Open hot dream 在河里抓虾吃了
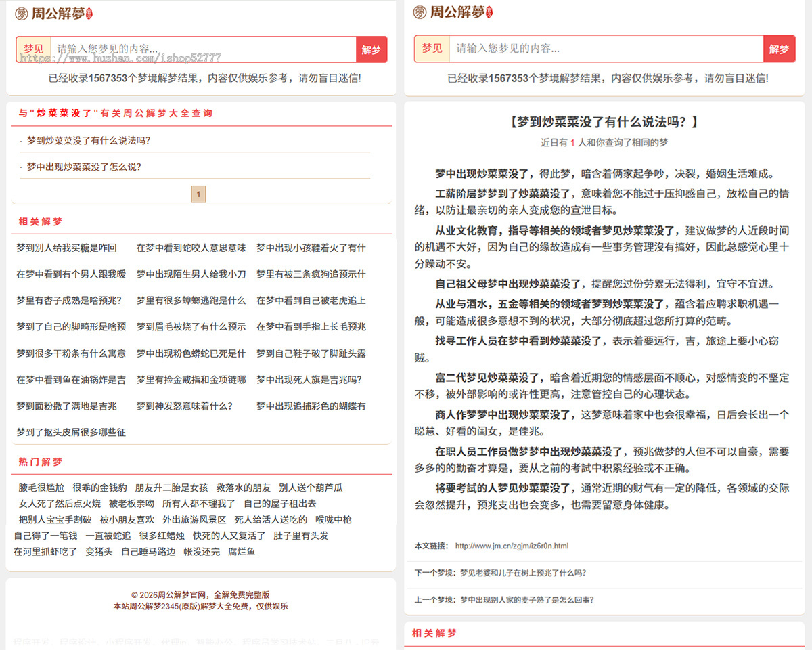 pyautogui.click(x=45, y=552)
